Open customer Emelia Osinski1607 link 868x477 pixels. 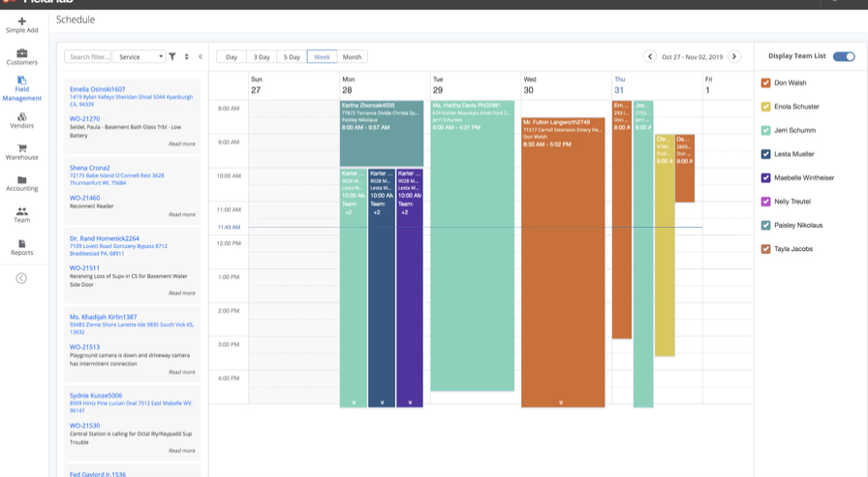98,88
